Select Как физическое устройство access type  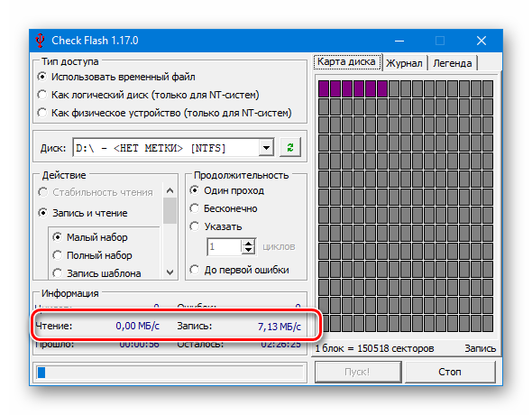pos(164,113)
